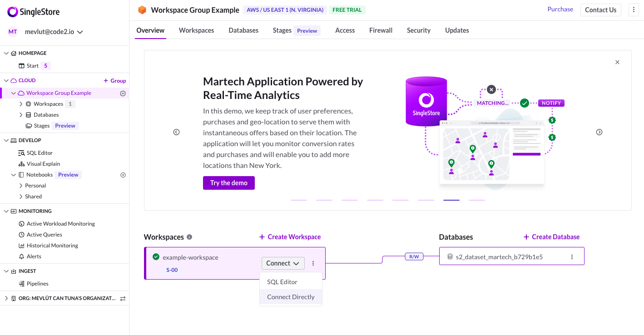Click Create Workspace
Viewport: 644px width, 335px height.
pos(290,237)
